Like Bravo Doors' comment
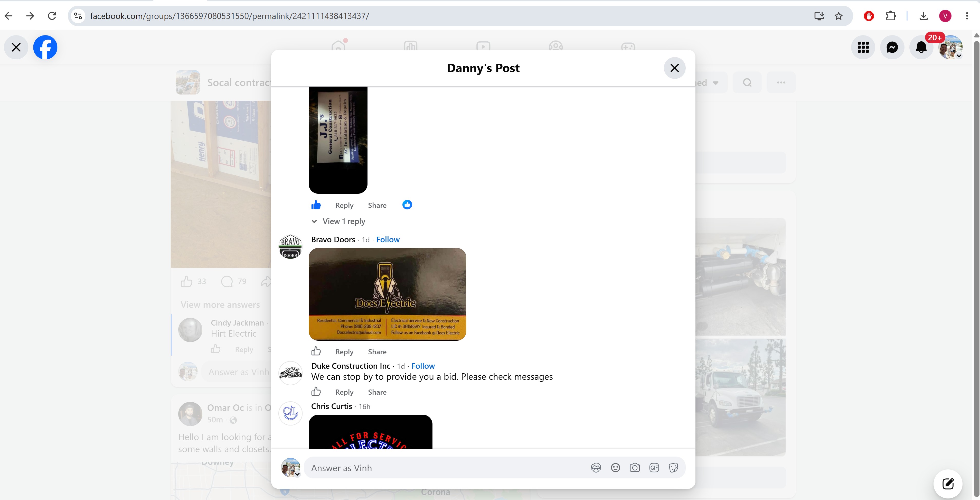The height and width of the screenshot is (500, 980). (x=316, y=351)
